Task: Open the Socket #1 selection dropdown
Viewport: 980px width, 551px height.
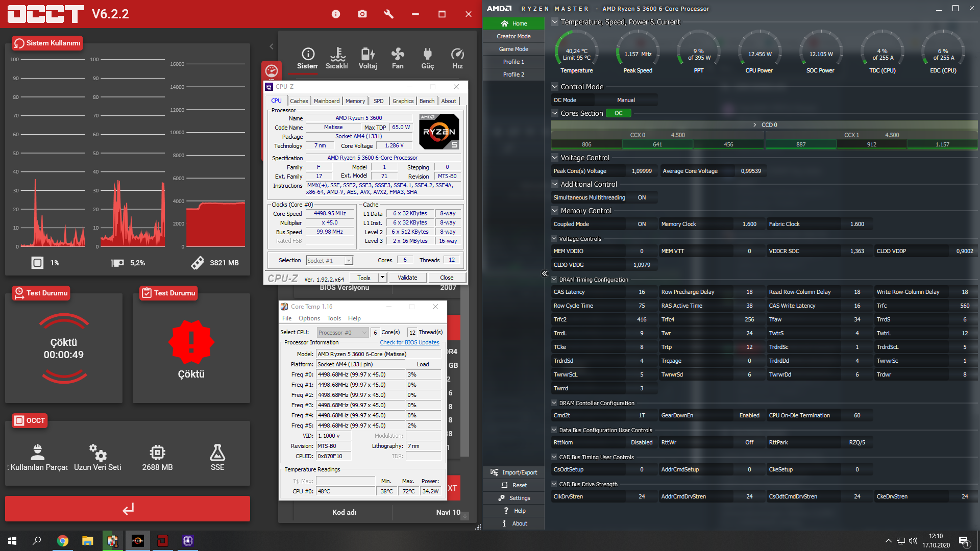Action: [329, 261]
